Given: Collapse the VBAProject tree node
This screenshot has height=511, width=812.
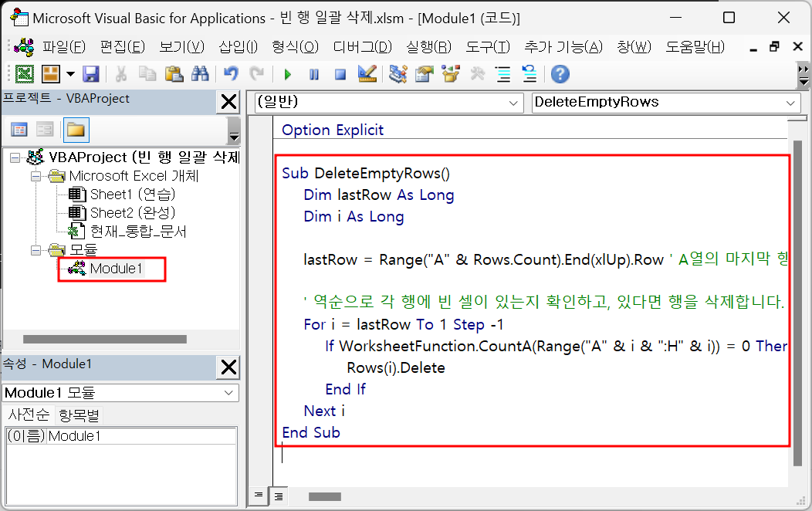Looking at the screenshot, I should pyautogui.click(x=15, y=157).
